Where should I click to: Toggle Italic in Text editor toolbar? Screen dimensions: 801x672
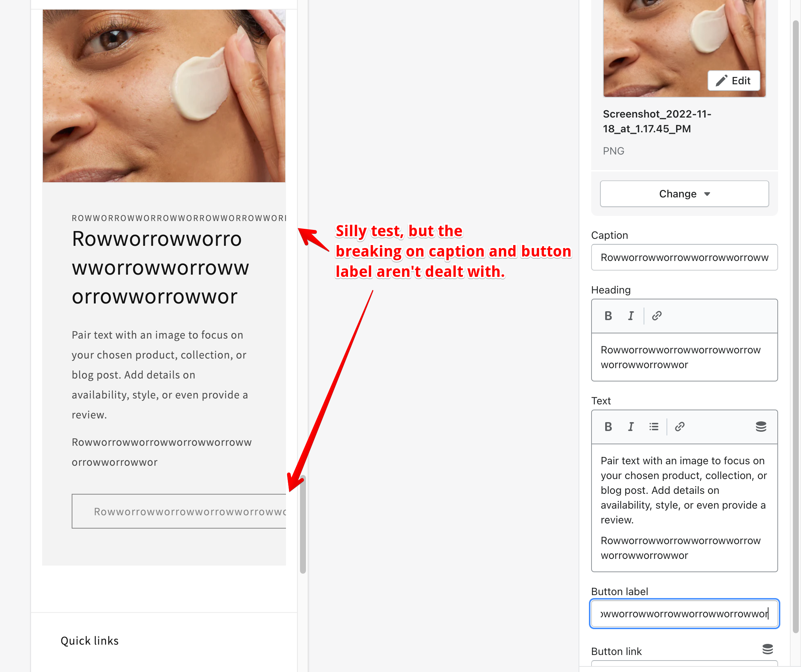point(631,427)
